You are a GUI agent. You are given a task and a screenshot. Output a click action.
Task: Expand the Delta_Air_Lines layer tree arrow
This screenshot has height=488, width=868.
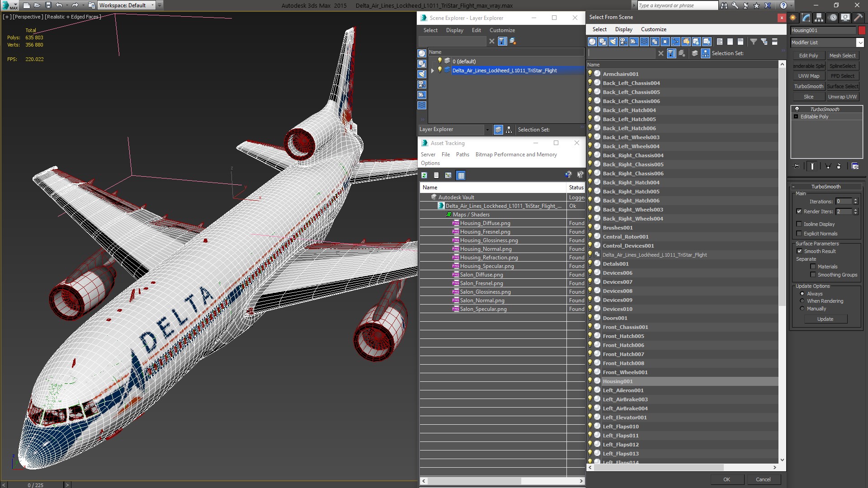coord(433,70)
